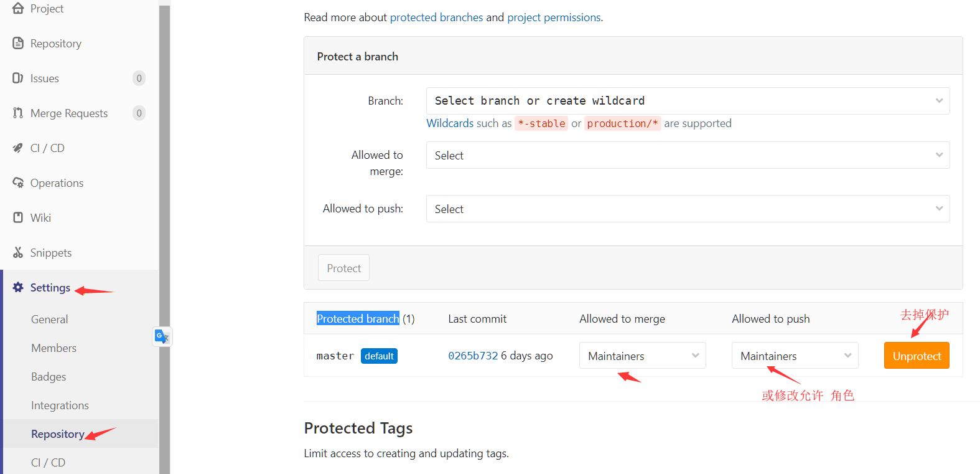The height and width of the screenshot is (474, 980).
Task: Click the commit hash 0265b732 link
Action: (473, 356)
